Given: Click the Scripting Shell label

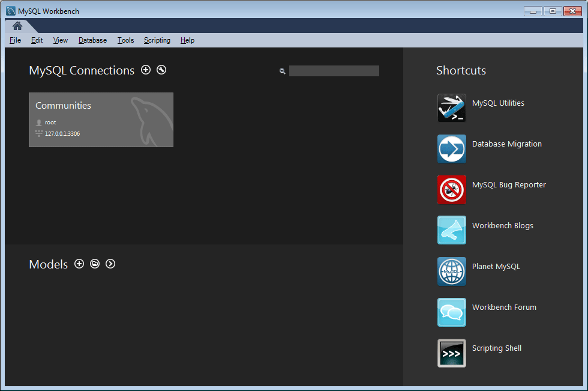Looking at the screenshot, I should pyautogui.click(x=497, y=348).
